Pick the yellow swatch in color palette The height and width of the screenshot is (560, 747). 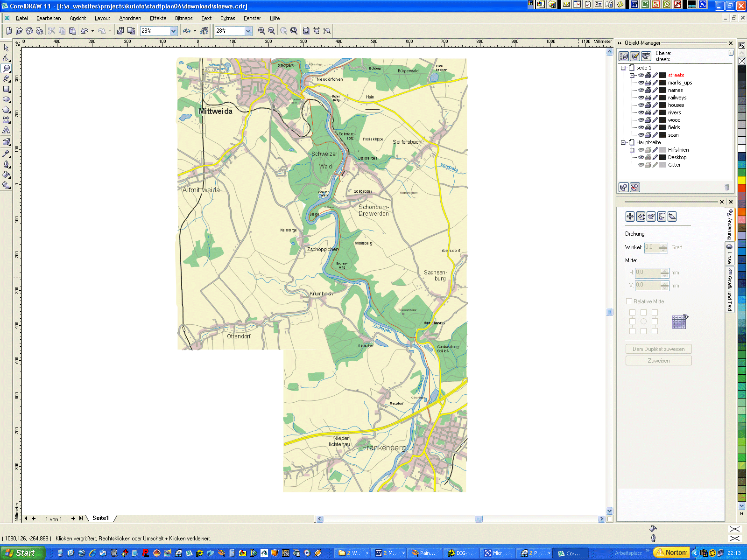click(x=741, y=180)
